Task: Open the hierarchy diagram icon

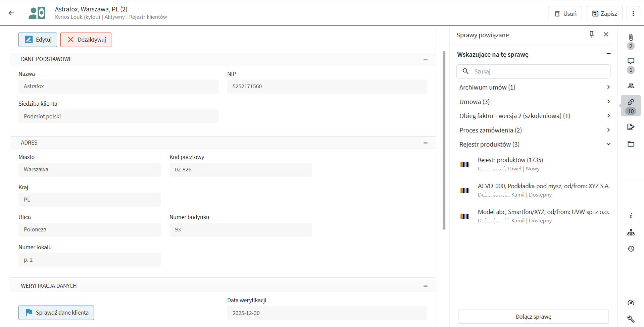Action: pyautogui.click(x=631, y=232)
